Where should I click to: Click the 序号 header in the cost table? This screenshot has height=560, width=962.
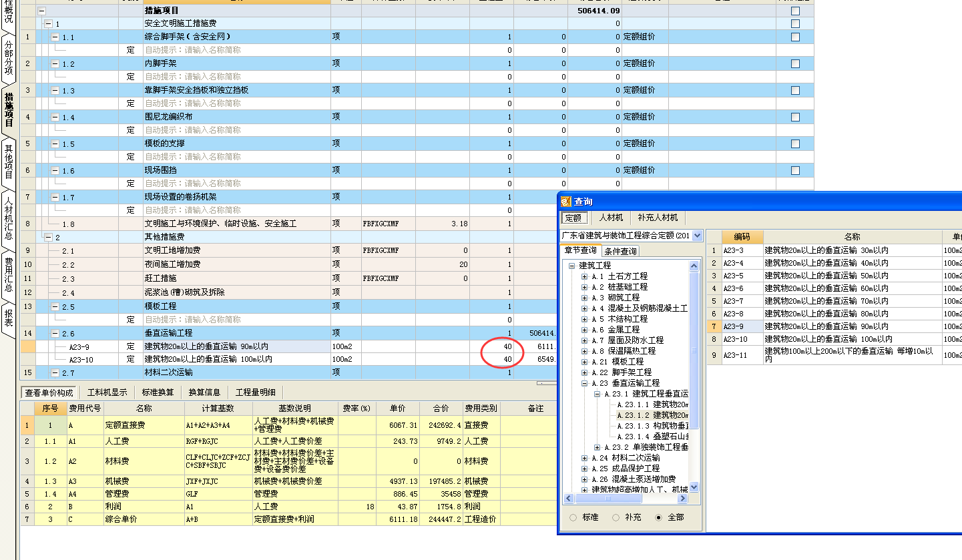pyautogui.click(x=51, y=408)
